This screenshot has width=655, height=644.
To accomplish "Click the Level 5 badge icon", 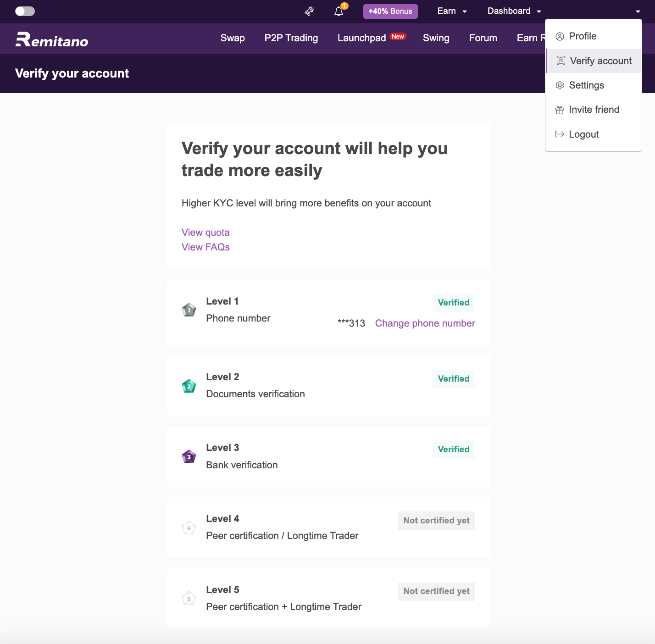I will (x=189, y=599).
